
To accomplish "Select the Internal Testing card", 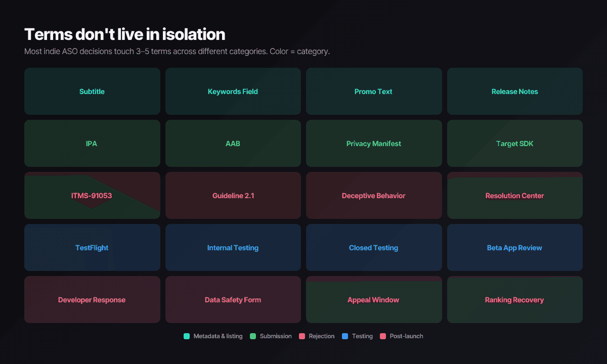I will (233, 248).
